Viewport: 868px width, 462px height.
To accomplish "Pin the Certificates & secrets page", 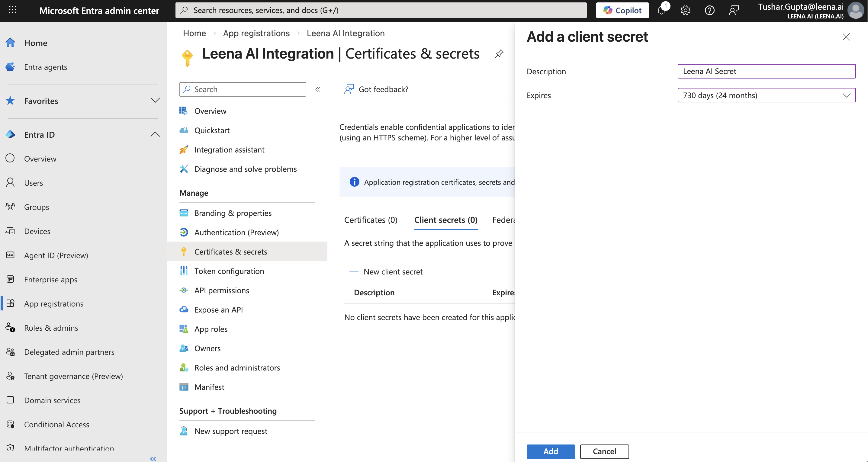I will pyautogui.click(x=499, y=53).
